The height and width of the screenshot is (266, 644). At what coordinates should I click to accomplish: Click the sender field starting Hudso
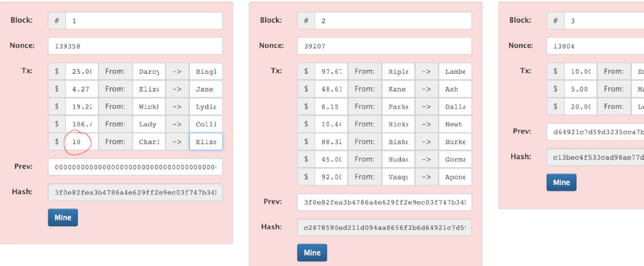pyautogui.click(x=398, y=159)
